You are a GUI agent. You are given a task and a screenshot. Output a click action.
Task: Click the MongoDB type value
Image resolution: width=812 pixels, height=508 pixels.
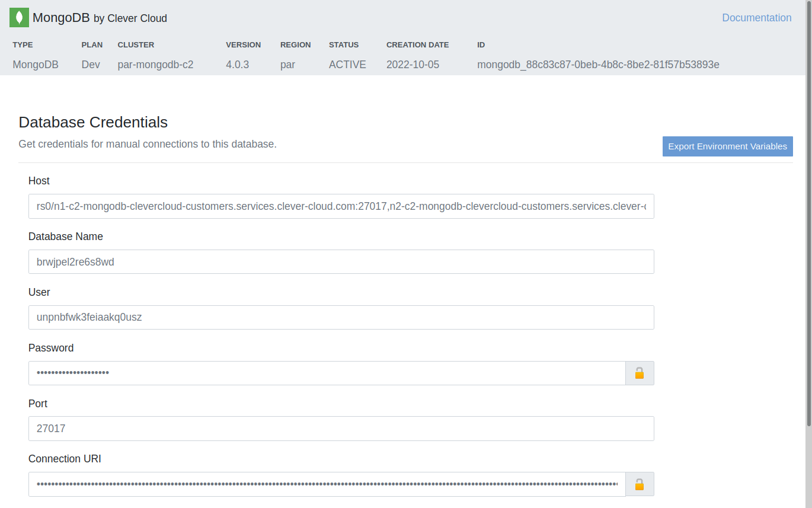click(36, 65)
